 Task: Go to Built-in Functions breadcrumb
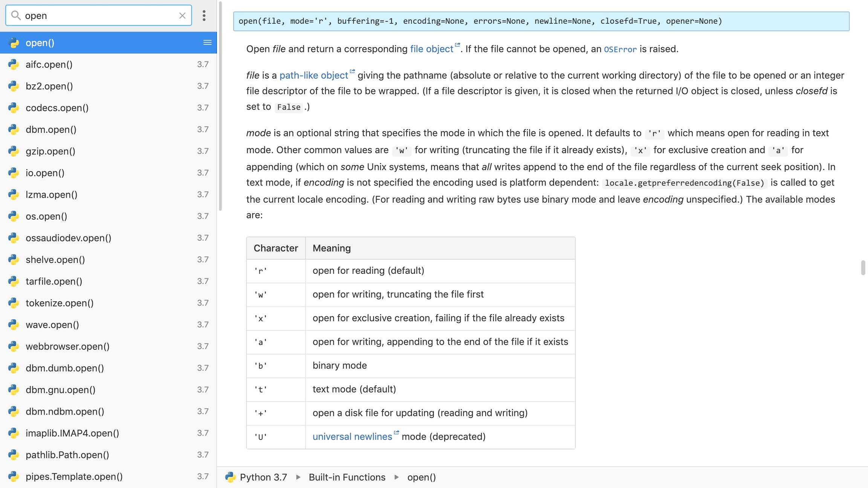(347, 477)
